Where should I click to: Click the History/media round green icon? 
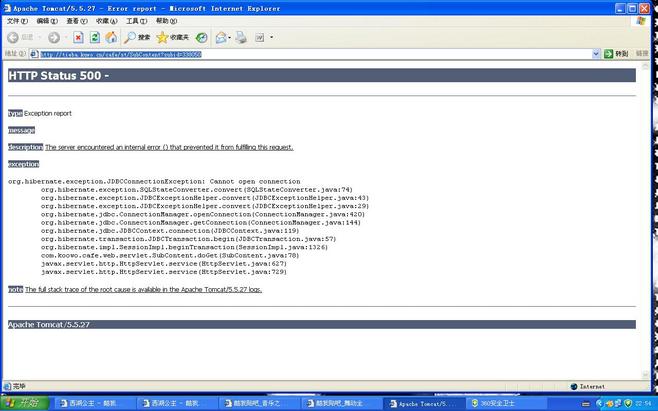click(x=200, y=37)
